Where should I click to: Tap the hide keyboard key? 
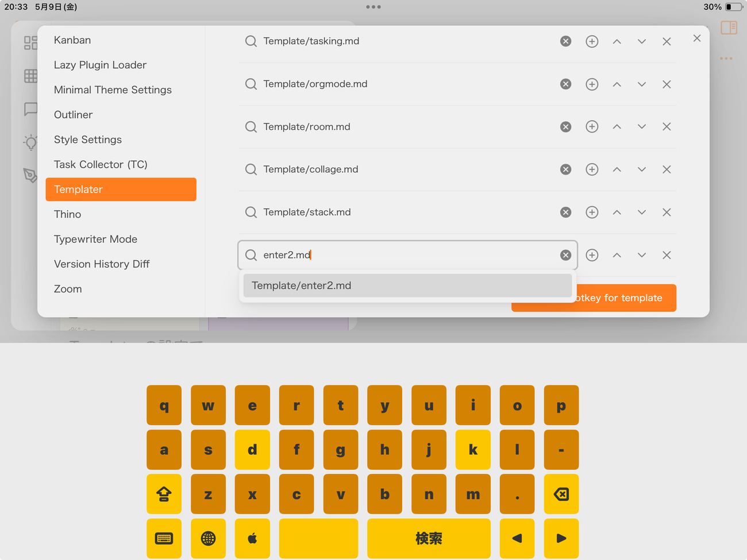(164, 539)
